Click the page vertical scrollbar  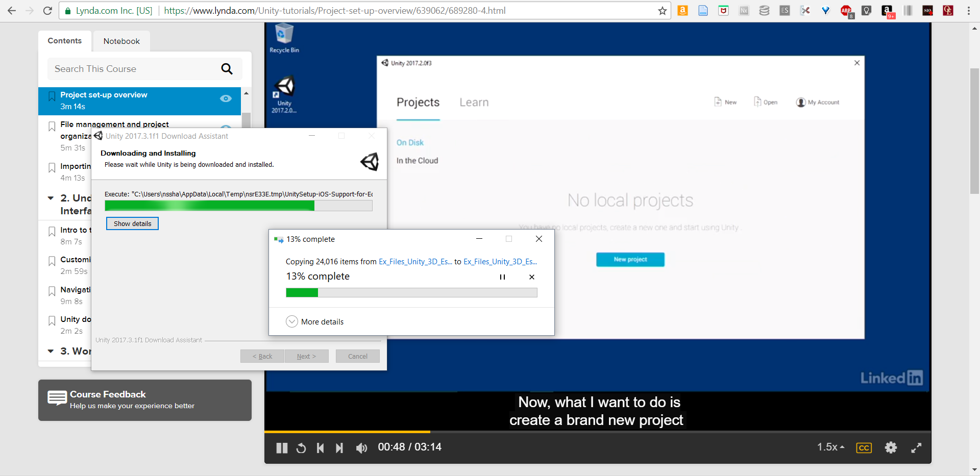click(974, 130)
